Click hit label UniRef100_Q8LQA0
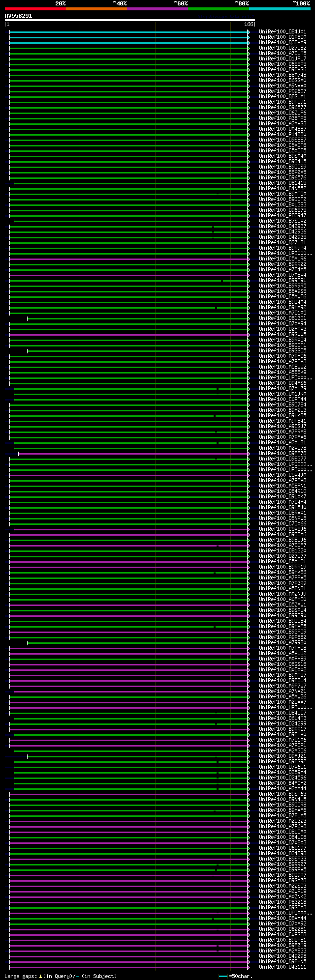Viewport: 315px width, 980px height. click(x=283, y=832)
